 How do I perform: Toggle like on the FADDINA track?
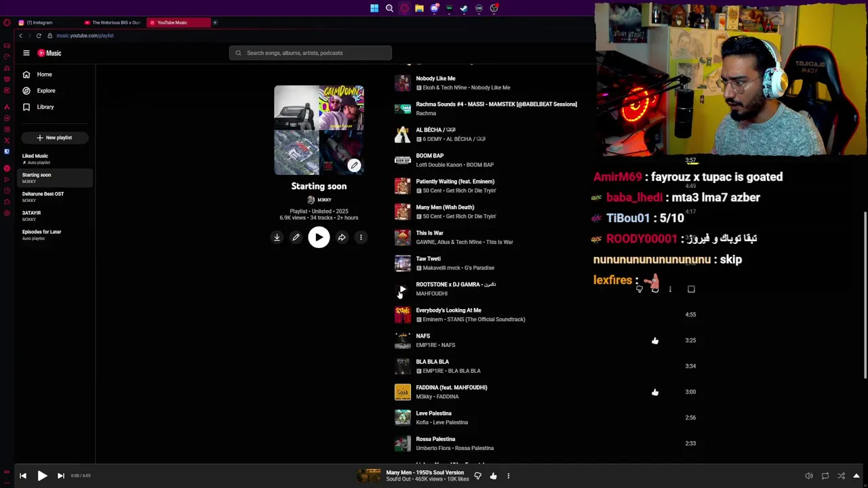[x=655, y=392]
